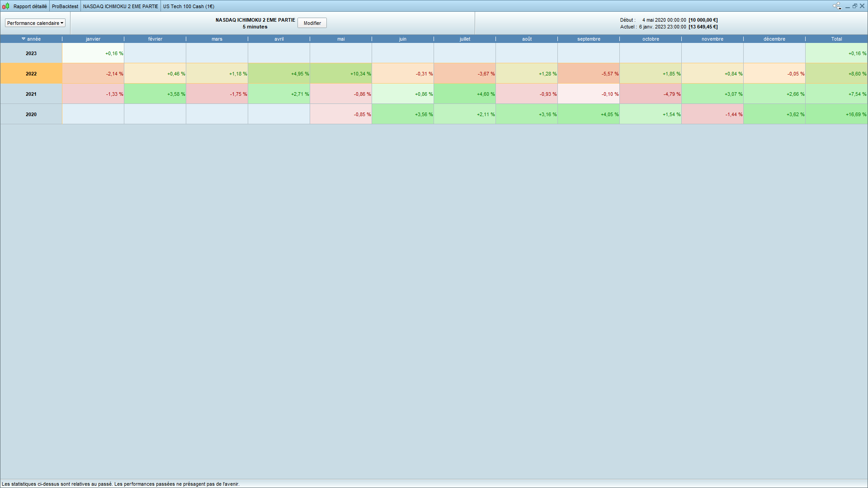Select the 2021 year row header
Viewport: 868px width, 488px height.
point(31,94)
